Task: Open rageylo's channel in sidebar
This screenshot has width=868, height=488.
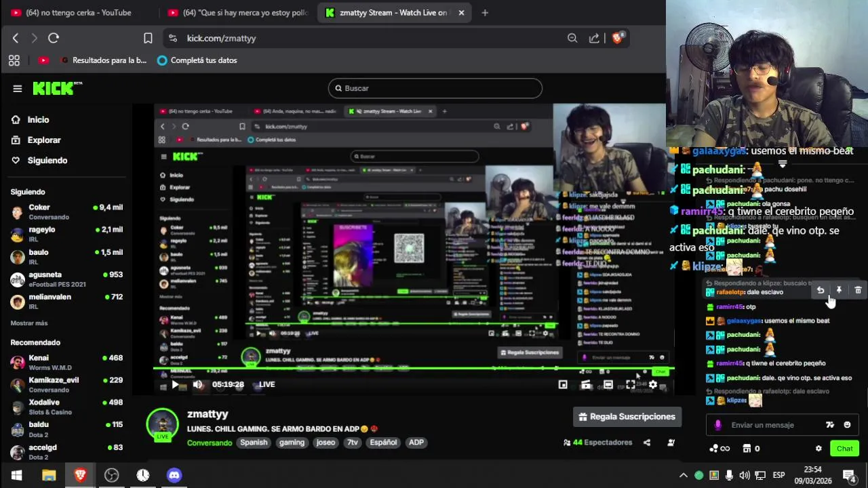Action: 66,235
